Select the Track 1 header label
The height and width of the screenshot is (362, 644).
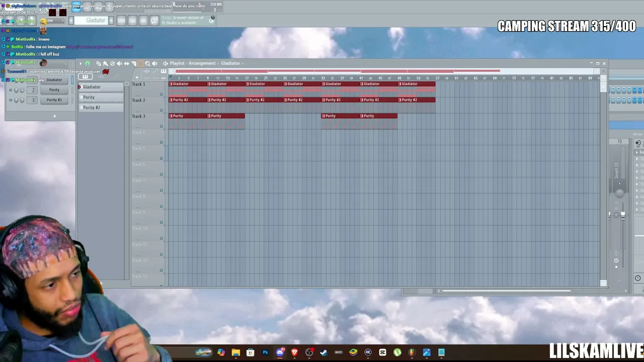point(138,84)
